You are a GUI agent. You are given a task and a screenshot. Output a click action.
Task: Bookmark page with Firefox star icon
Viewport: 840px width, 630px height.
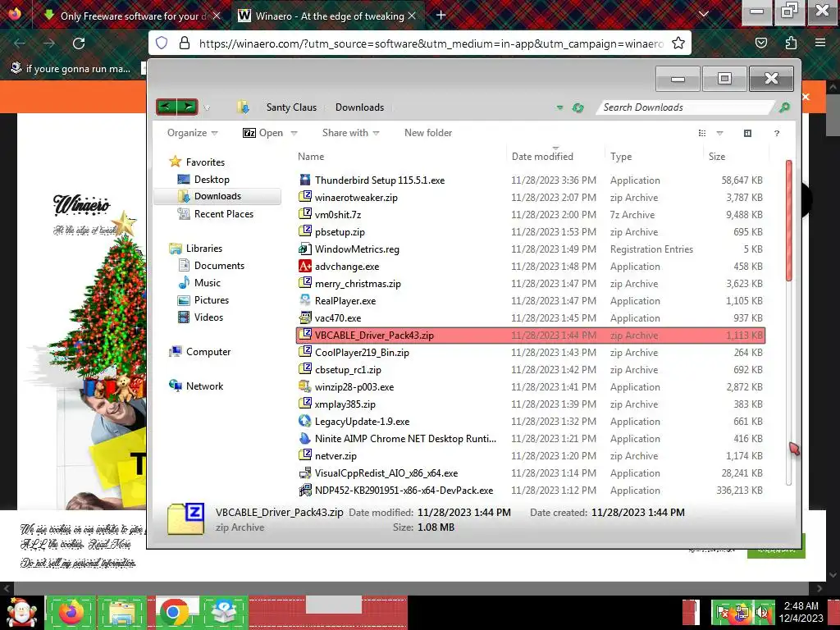[678, 43]
